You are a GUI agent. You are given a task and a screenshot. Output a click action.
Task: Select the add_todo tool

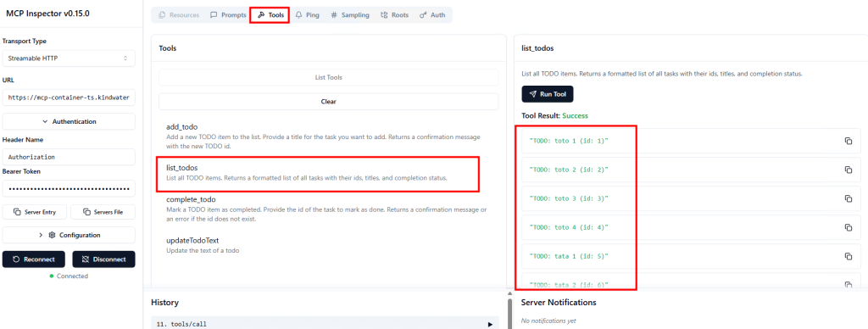tap(328, 136)
